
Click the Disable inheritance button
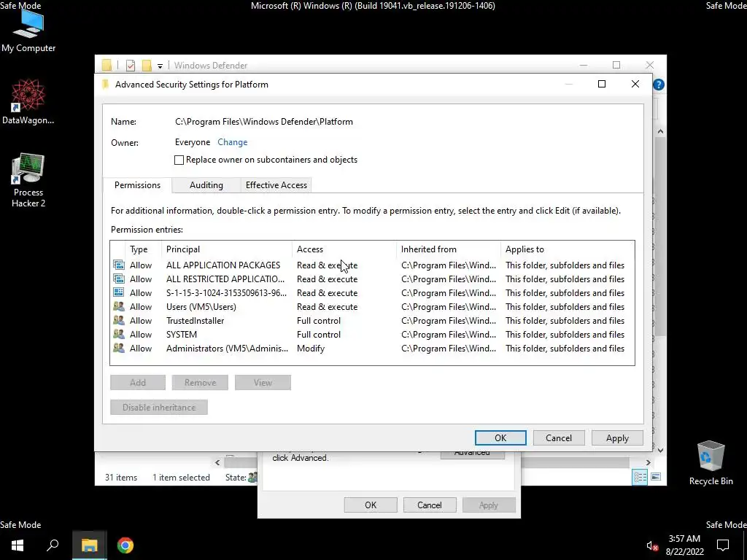click(x=159, y=407)
